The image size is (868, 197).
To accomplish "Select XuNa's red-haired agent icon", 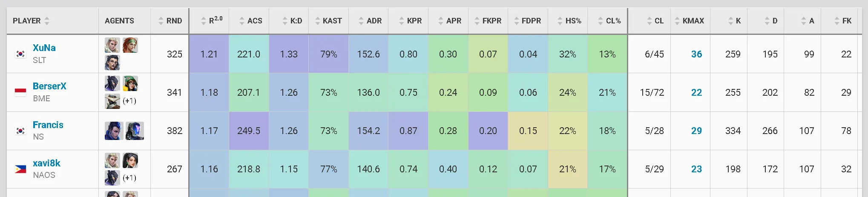I will point(130,45).
